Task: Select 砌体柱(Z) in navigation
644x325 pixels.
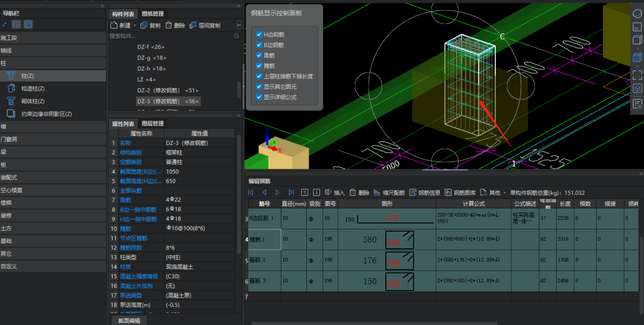Action: [x=53, y=101]
